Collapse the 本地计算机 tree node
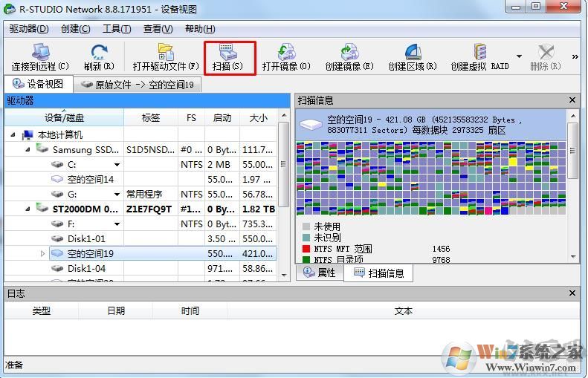 [x=13, y=134]
